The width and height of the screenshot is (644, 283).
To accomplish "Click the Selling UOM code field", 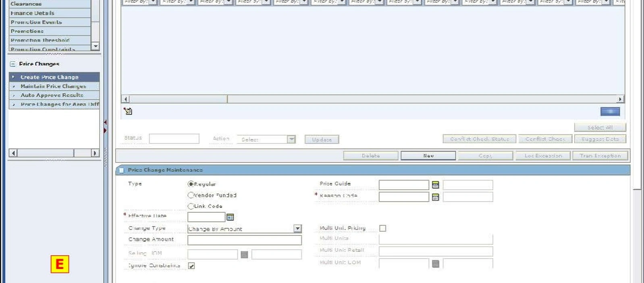I will point(213,254).
